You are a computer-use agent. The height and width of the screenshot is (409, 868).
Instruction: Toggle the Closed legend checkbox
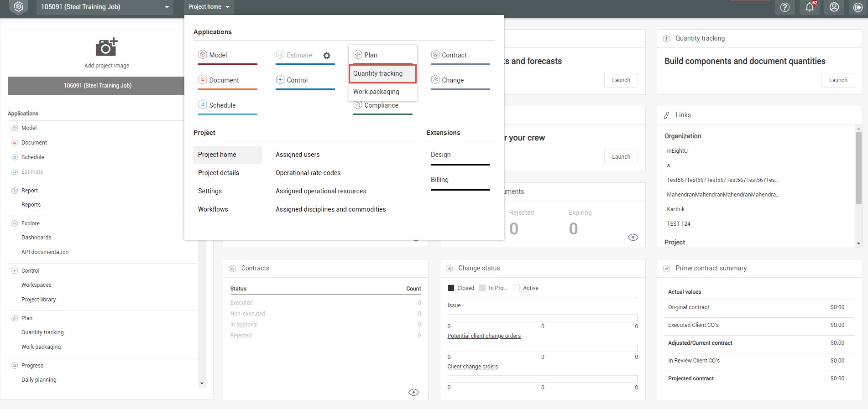451,288
